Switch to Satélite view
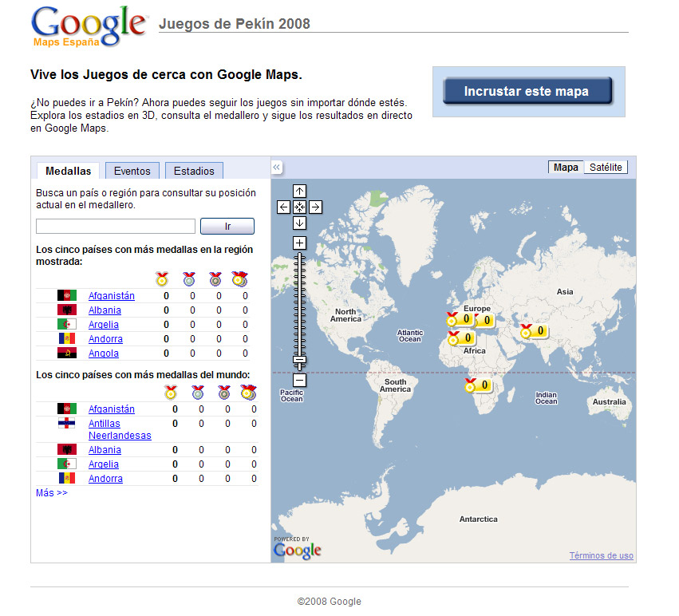This screenshot has width=679, height=616. coord(606,168)
